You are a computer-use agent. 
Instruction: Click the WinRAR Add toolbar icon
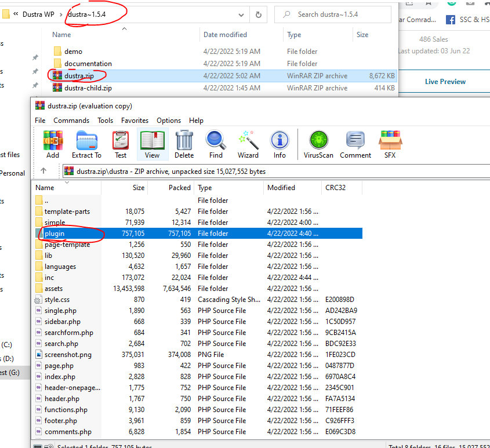[53, 144]
